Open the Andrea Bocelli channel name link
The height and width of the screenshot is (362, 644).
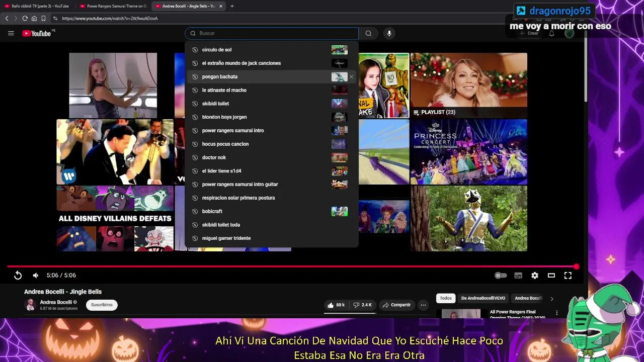[x=56, y=302]
